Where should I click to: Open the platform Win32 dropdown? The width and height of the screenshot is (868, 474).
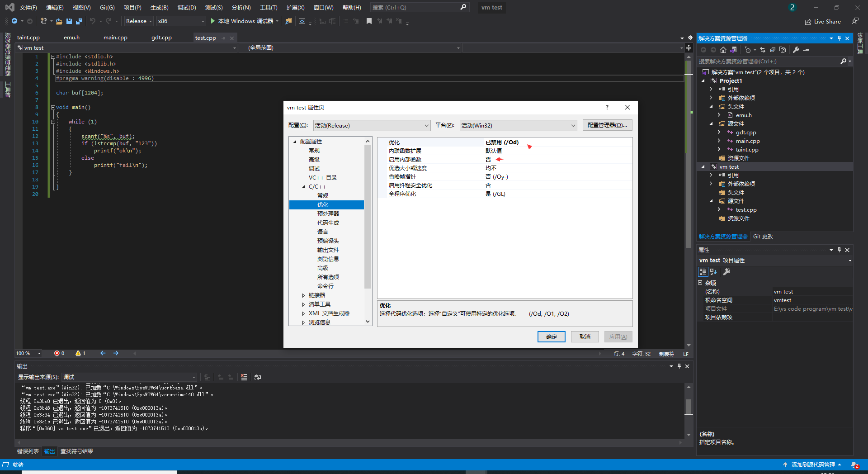coord(518,126)
